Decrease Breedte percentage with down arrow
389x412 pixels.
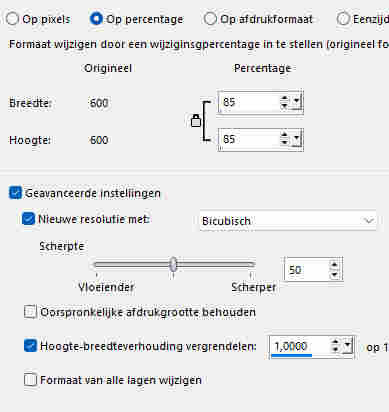click(284, 106)
